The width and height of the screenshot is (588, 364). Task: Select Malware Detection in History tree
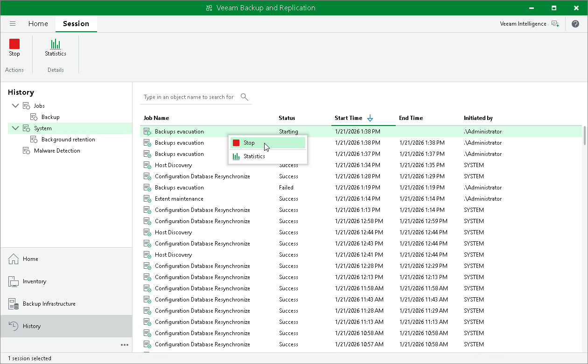pos(57,151)
